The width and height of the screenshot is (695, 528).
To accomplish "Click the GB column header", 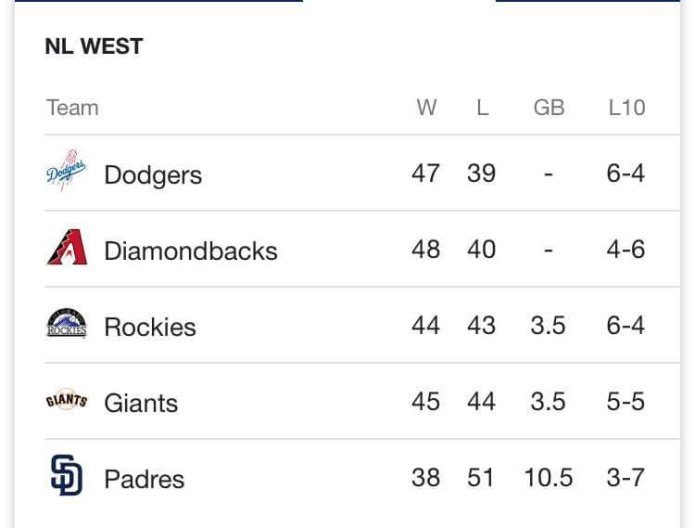I will click(548, 108).
